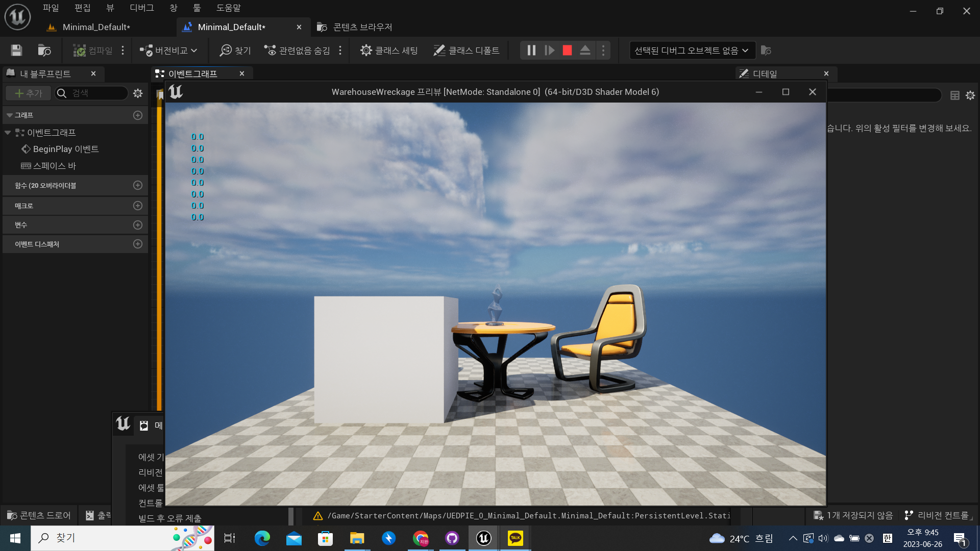Click the eject from player icon
The width and height of the screenshot is (980, 551).
pyautogui.click(x=585, y=50)
